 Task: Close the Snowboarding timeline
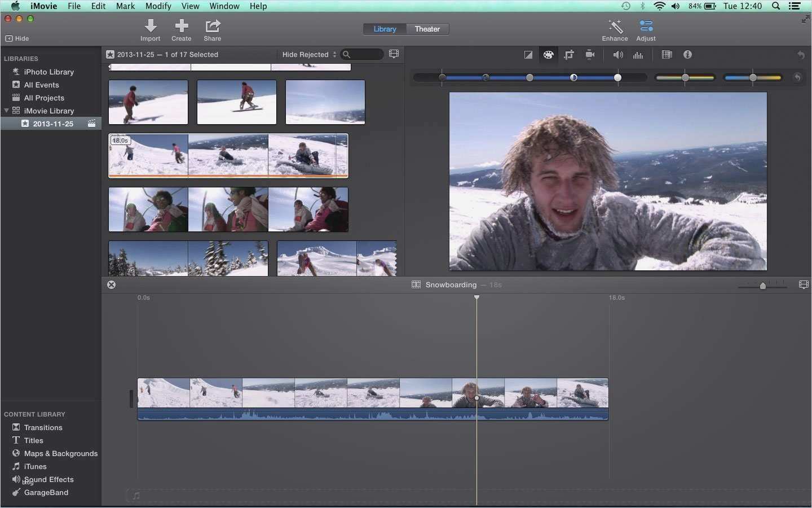(112, 284)
